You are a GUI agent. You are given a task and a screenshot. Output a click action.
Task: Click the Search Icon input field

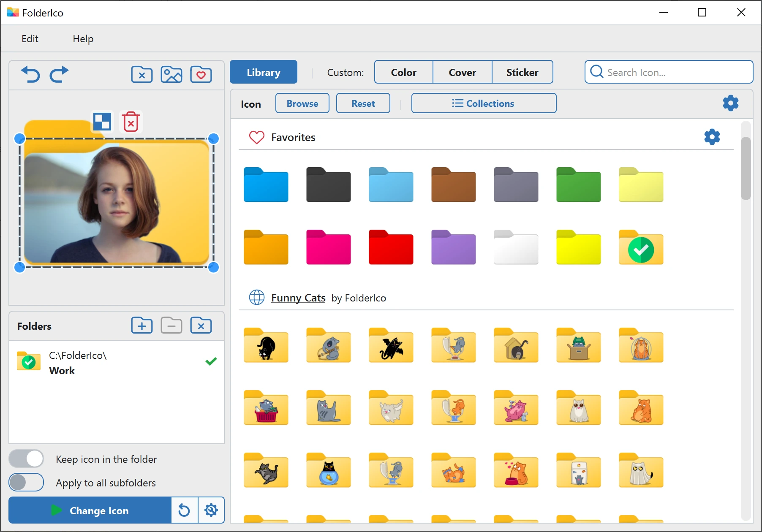coord(669,72)
